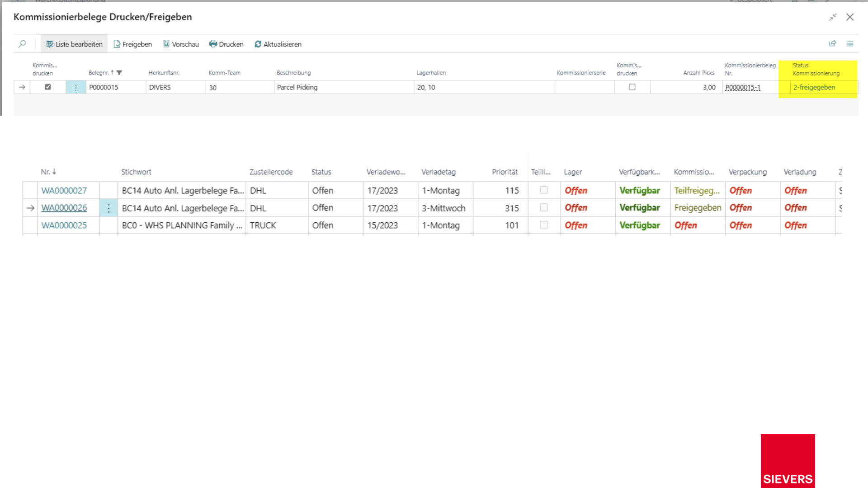This screenshot has height=488, width=868.
Task: Open Kommissionierbeleg P0000015-1 link
Action: pyautogui.click(x=743, y=87)
